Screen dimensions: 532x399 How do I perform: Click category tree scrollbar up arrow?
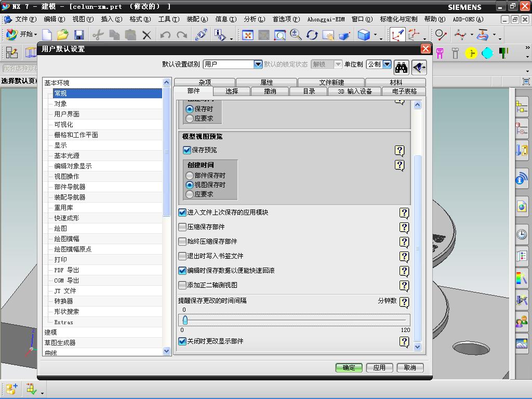point(166,82)
